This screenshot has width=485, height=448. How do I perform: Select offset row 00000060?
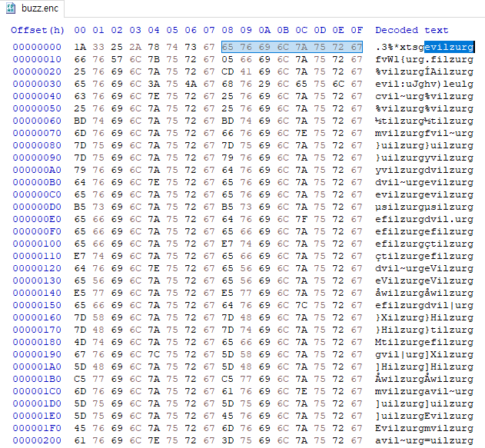tap(37, 121)
